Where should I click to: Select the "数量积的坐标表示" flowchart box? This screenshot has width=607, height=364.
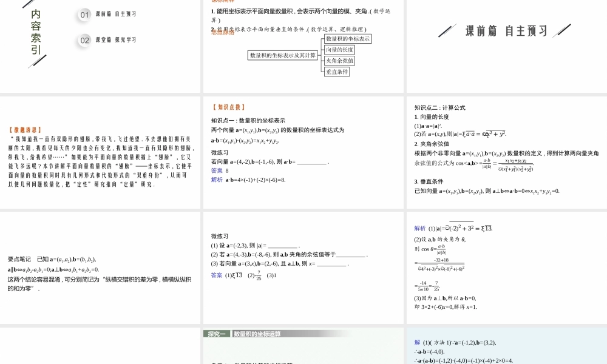pyautogui.click(x=348, y=39)
